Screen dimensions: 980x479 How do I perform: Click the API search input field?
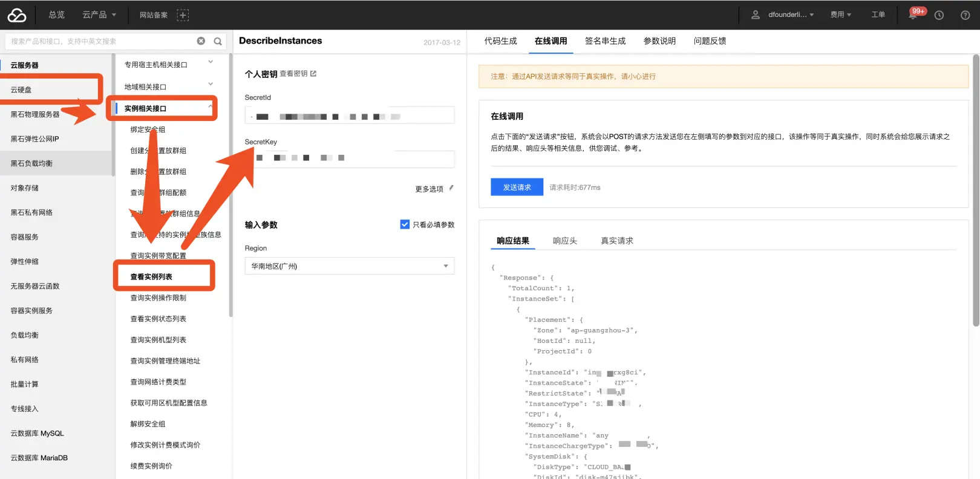(x=100, y=41)
